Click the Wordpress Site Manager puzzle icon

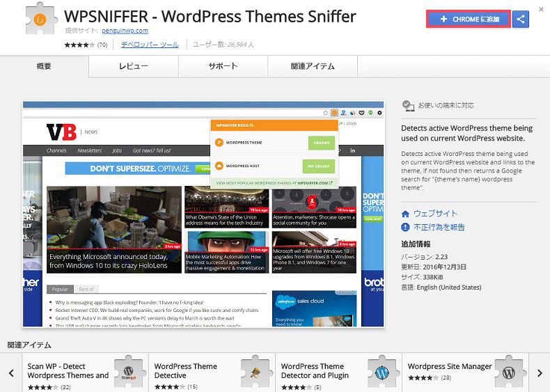click(509, 372)
